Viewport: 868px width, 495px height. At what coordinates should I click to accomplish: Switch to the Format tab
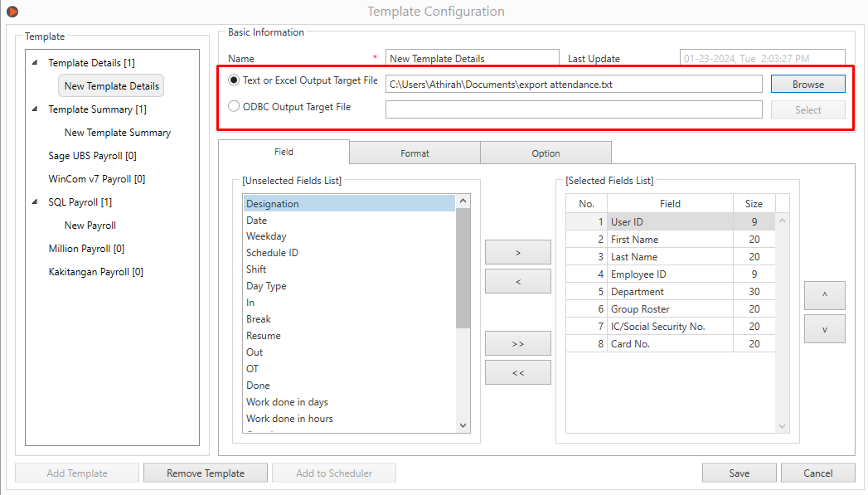[x=415, y=153]
